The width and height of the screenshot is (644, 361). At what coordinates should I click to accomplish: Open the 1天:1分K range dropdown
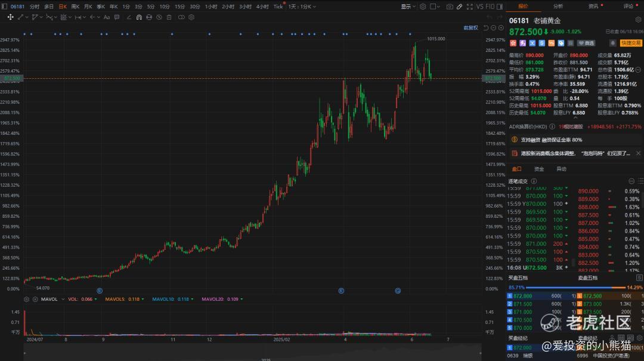click(x=302, y=7)
